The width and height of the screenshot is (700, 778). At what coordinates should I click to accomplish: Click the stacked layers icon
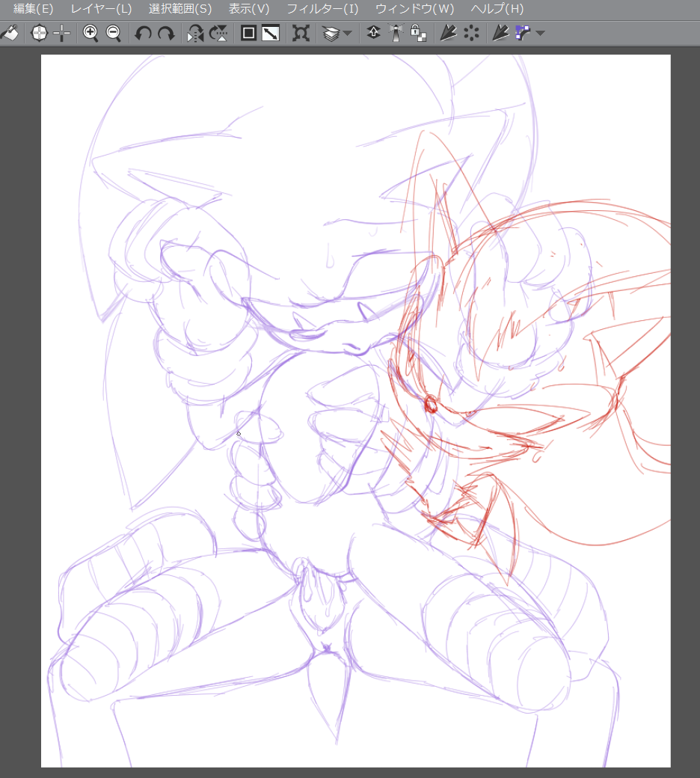point(331,33)
